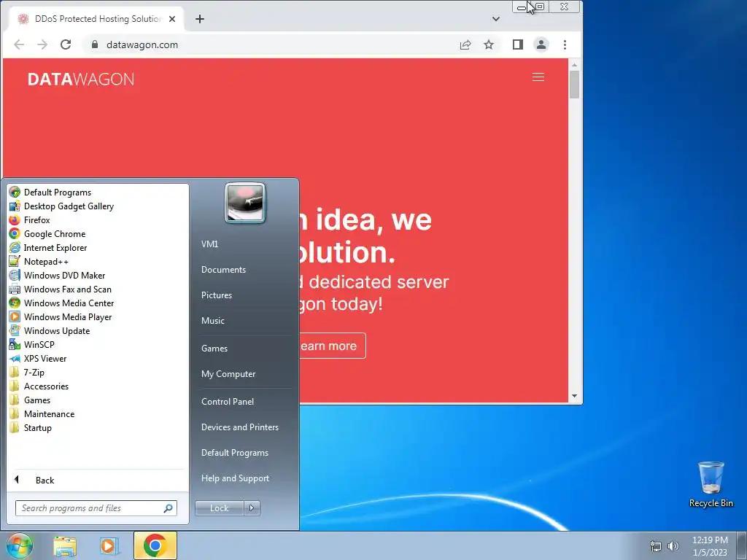
Task: Click the page scroll down arrow
Action: click(575, 396)
